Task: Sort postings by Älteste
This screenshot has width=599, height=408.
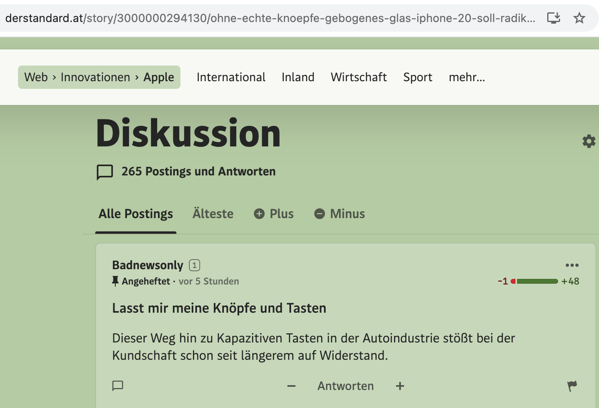Action: pyautogui.click(x=213, y=214)
